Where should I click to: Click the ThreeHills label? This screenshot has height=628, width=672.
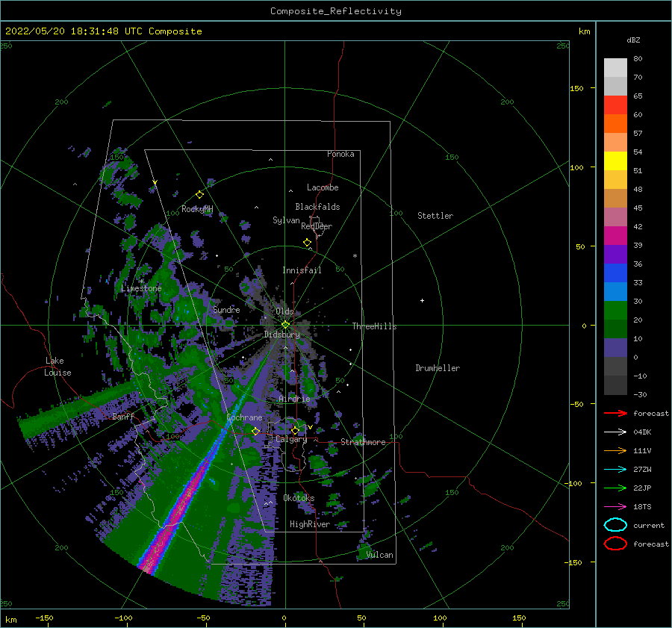coord(375,326)
